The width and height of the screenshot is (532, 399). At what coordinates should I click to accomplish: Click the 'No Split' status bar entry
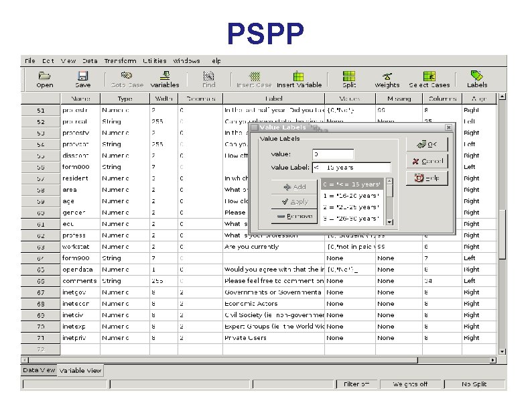[x=474, y=384]
